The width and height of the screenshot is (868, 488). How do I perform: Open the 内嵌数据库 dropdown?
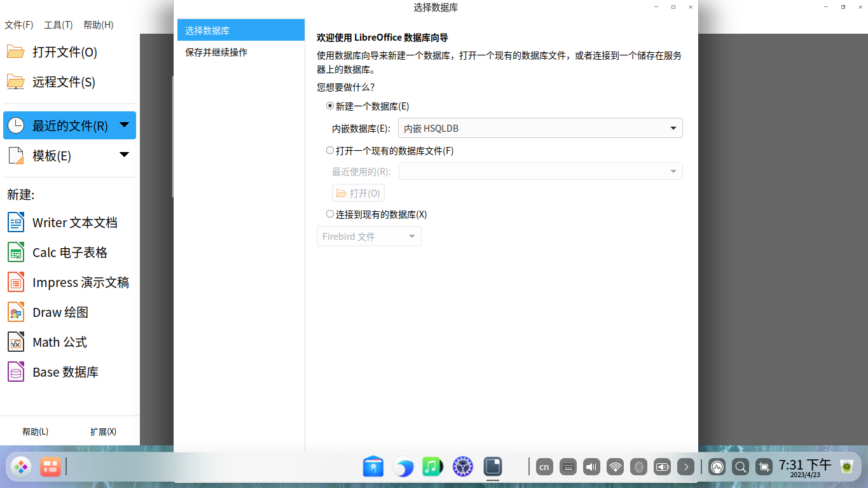tap(672, 128)
